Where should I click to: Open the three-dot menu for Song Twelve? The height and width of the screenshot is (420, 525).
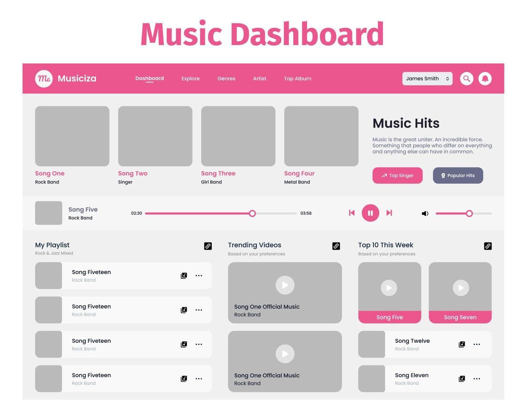tap(477, 345)
